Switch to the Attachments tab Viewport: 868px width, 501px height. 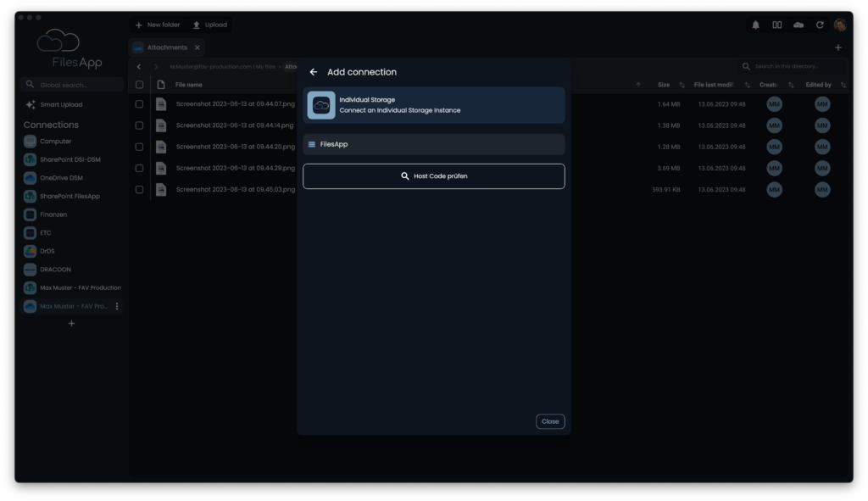(x=167, y=47)
